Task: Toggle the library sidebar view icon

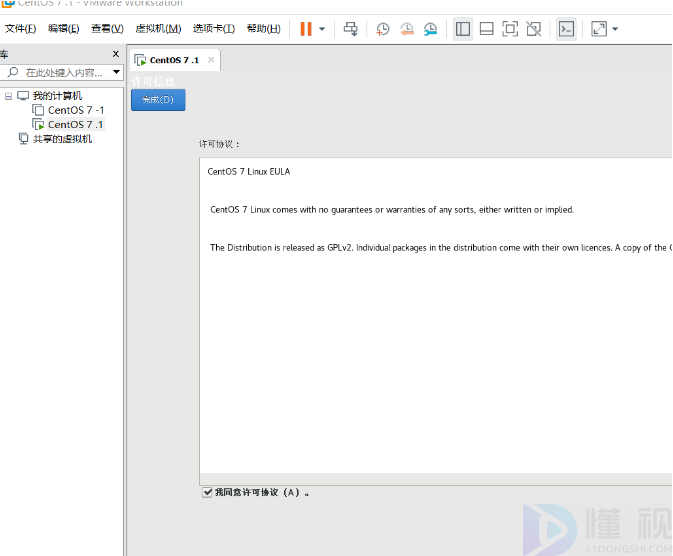Action: [x=463, y=29]
